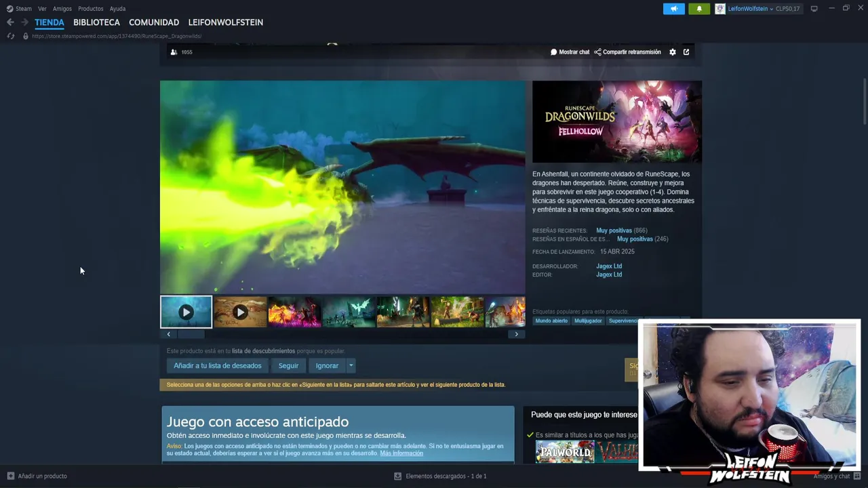This screenshot has width=868, height=488.
Task: Click the Dragonwilds Fellhollow header image
Action: pos(617,122)
